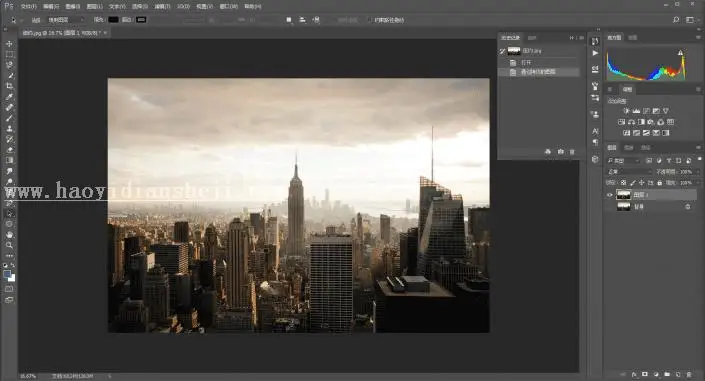Select the Clone Stamp tool
Screen dimensions: 705x381
[9, 129]
